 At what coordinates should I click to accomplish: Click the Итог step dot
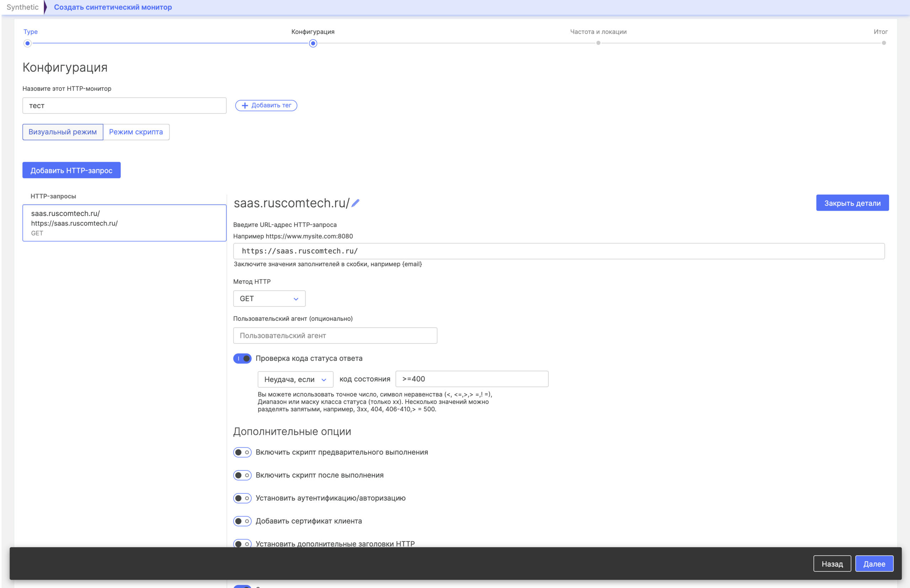[x=884, y=43]
